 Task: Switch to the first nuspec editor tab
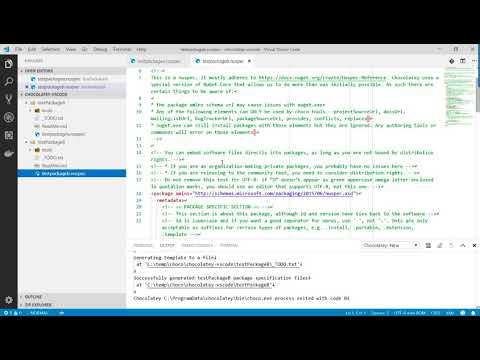tap(159, 61)
